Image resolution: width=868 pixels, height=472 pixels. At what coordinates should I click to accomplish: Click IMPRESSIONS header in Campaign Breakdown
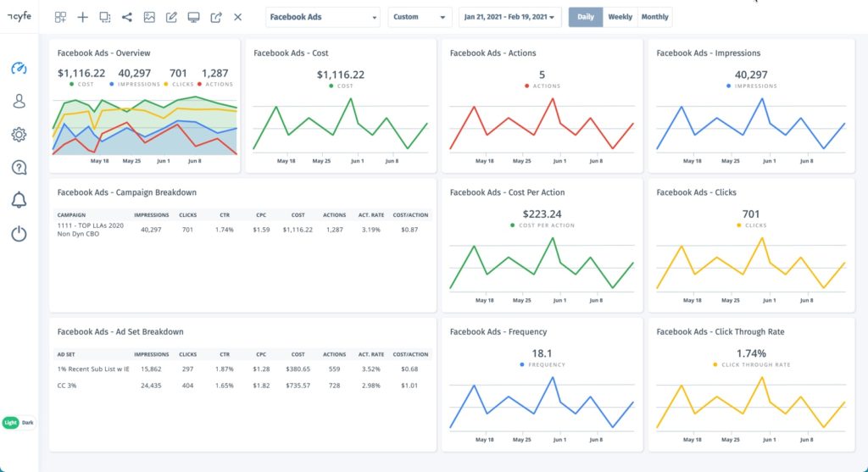pyautogui.click(x=151, y=214)
